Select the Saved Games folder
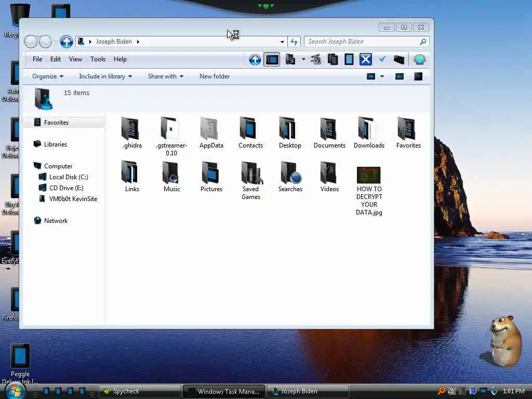The image size is (532, 399). click(251, 180)
